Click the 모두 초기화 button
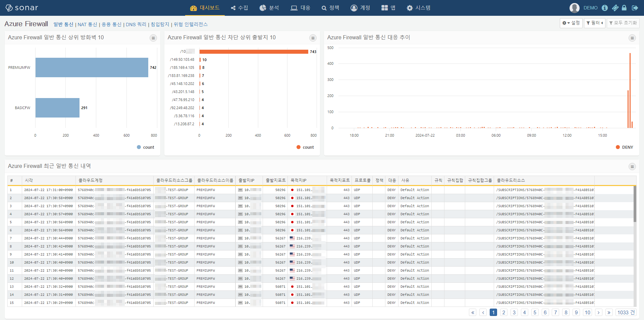This screenshot has height=320, width=644. (x=623, y=23)
